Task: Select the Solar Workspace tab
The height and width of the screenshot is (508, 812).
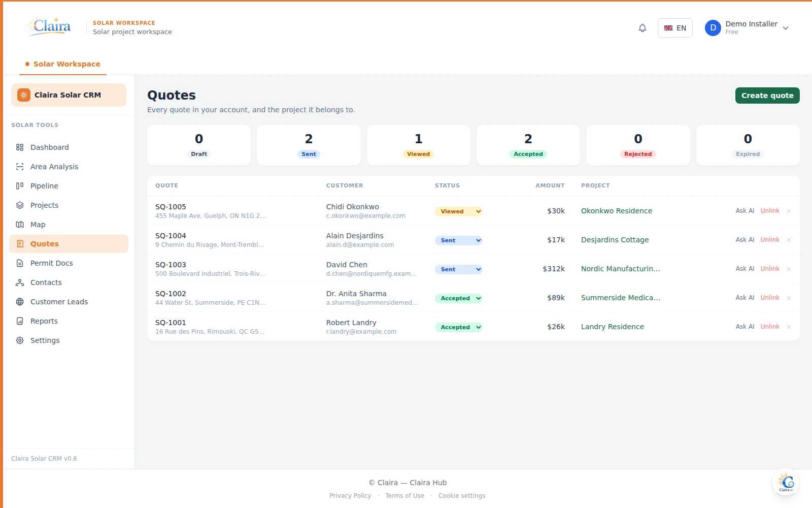Action: pyautogui.click(x=63, y=64)
